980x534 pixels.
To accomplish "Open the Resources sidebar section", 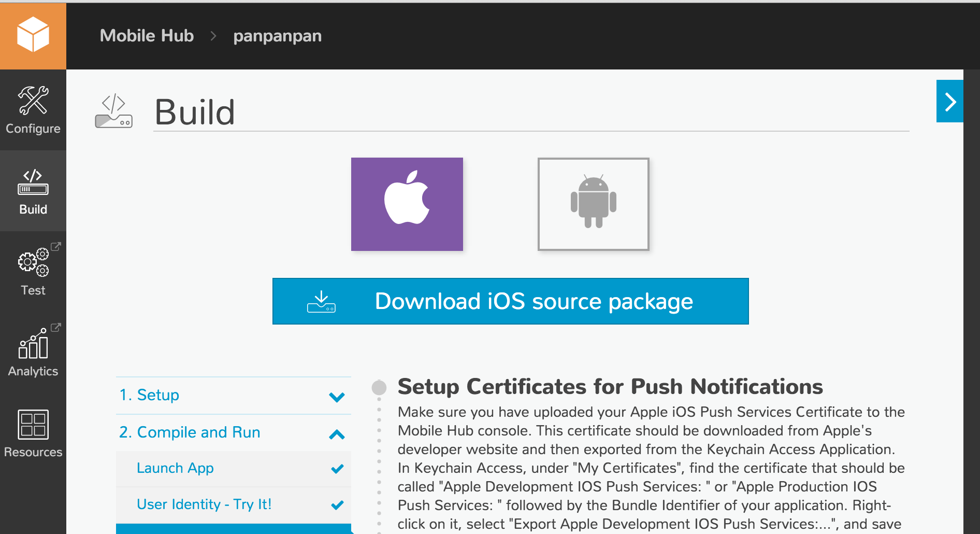I will coord(33,433).
